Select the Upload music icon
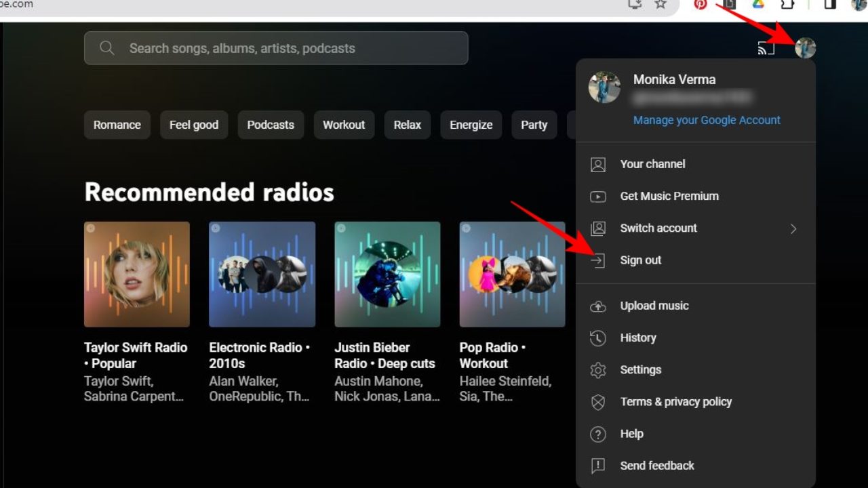The height and width of the screenshot is (488, 868). (598, 306)
